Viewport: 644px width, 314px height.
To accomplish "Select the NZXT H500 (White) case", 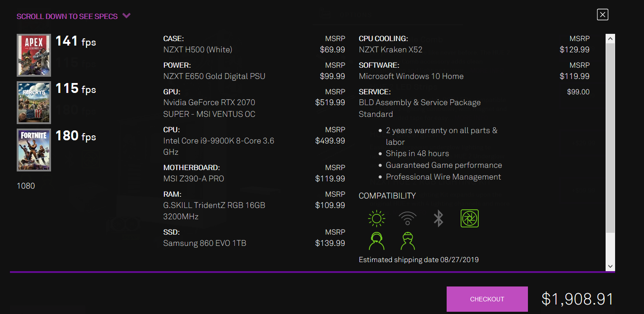I will tap(198, 50).
